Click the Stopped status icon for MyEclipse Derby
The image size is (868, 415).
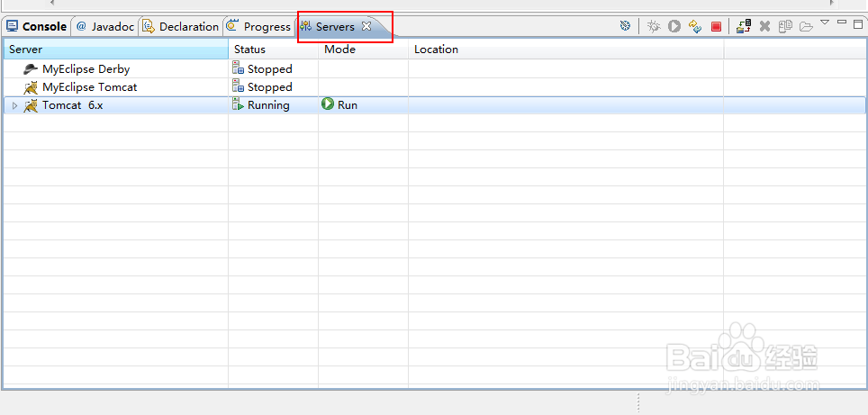(238, 68)
